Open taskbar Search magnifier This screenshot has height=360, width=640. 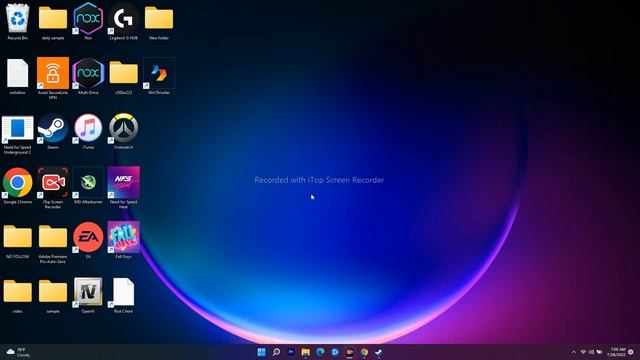(x=276, y=352)
